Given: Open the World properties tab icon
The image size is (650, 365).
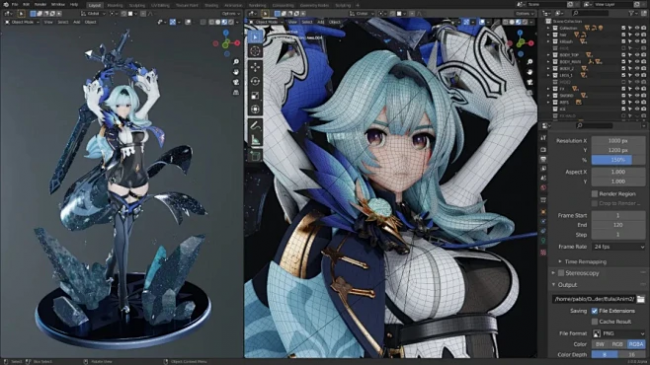Looking at the screenshot, I should (543, 188).
